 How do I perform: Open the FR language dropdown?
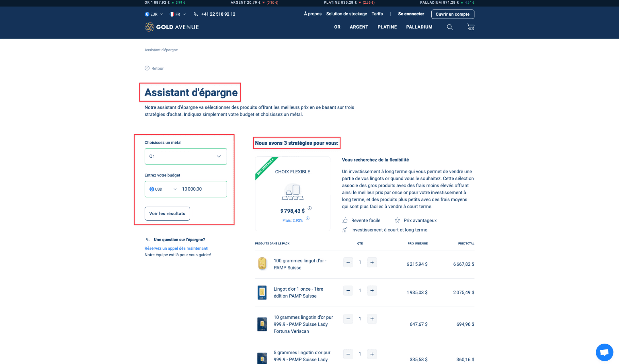[178, 14]
